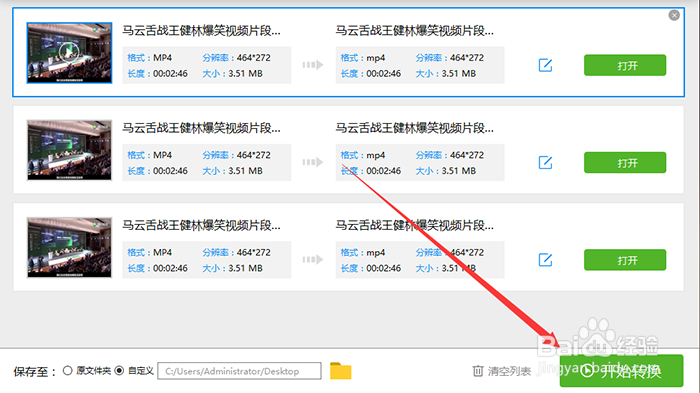Click third row output title text
The height and width of the screenshot is (393, 700).
(415, 226)
